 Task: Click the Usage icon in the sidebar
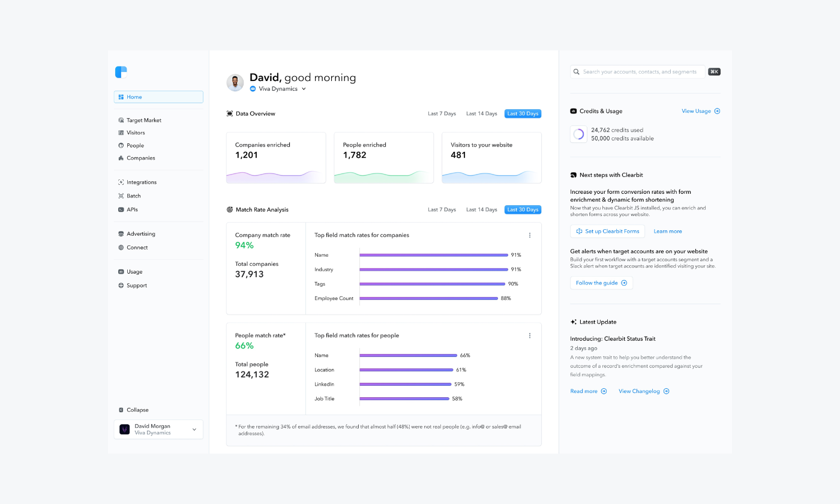pyautogui.click(x=121, y=272)
